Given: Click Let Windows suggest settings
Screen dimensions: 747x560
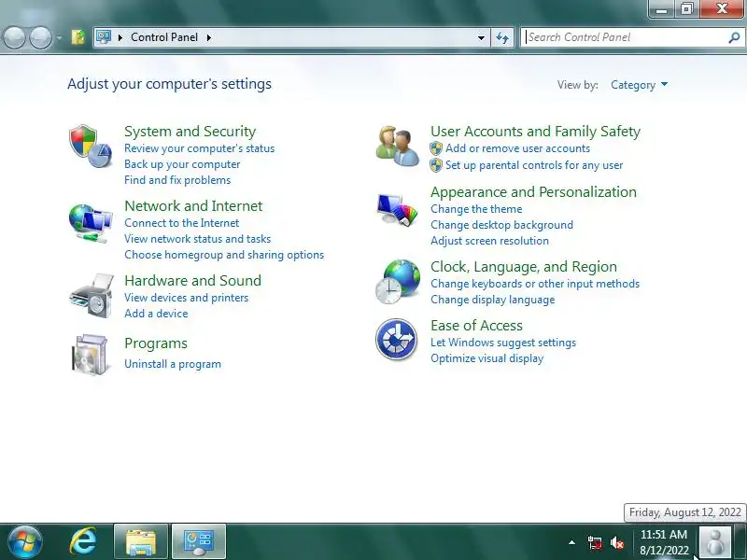Looking at the screenshot, I should click(x=503, y=343).
